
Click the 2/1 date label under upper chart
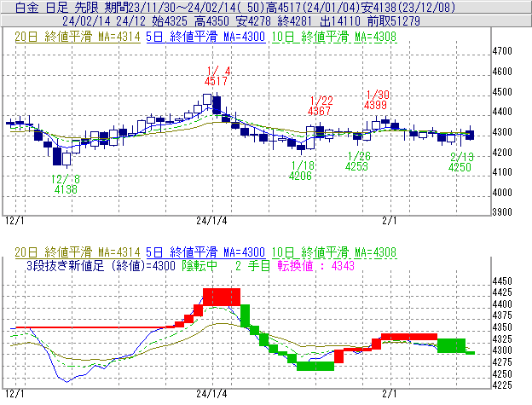point(390,221)
